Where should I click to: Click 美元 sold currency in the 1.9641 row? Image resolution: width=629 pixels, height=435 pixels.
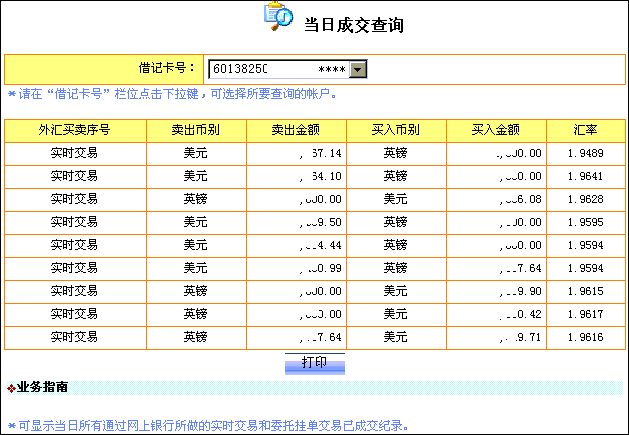coord(196,176)
